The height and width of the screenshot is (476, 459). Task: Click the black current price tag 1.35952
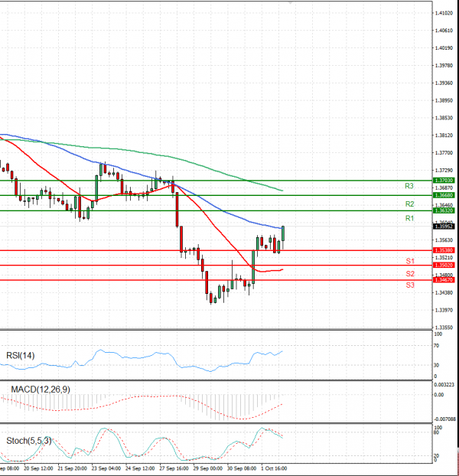tap(444, 227)
